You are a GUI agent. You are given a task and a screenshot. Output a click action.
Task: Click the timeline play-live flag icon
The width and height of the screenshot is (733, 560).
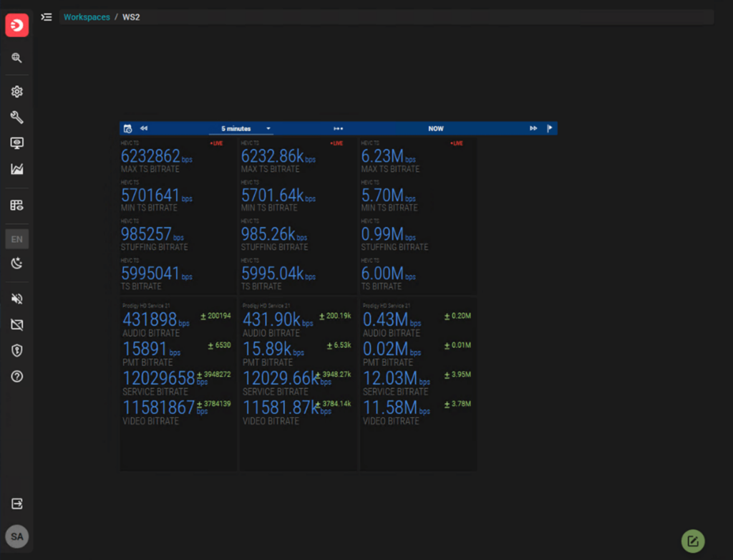[x=550, y=128]
